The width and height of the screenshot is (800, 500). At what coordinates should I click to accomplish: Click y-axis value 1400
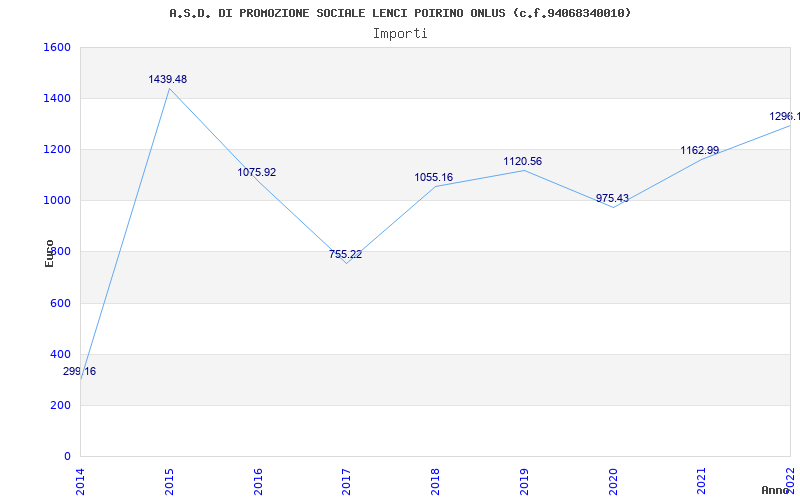[x=57, y=98]
